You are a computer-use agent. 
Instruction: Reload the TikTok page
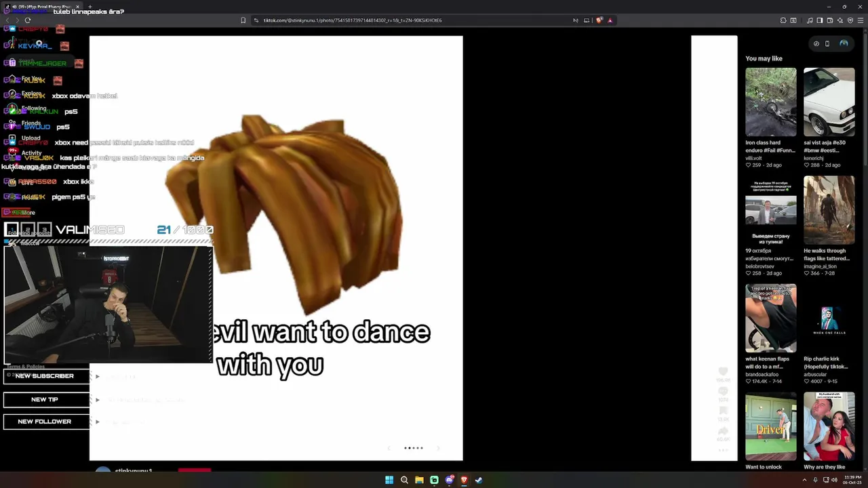(x=28, y=20)
